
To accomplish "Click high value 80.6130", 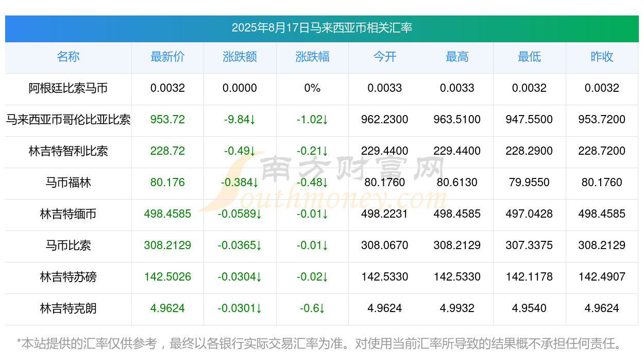I will 457,183.
